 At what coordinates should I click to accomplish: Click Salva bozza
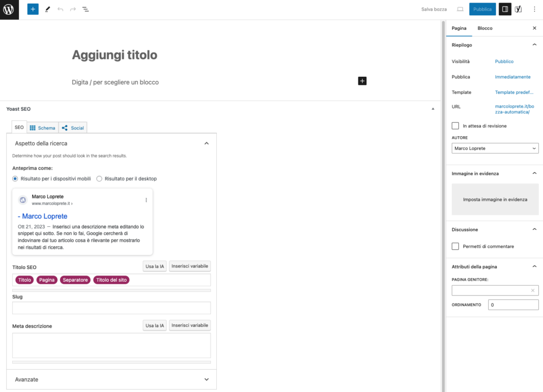(x=434, y=10)
